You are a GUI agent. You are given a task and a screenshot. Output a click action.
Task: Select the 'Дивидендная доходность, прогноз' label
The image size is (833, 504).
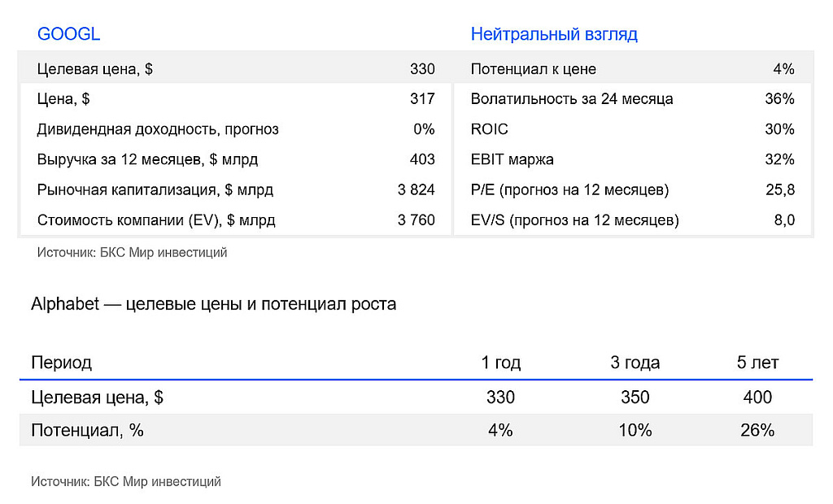tap(158, 129)
